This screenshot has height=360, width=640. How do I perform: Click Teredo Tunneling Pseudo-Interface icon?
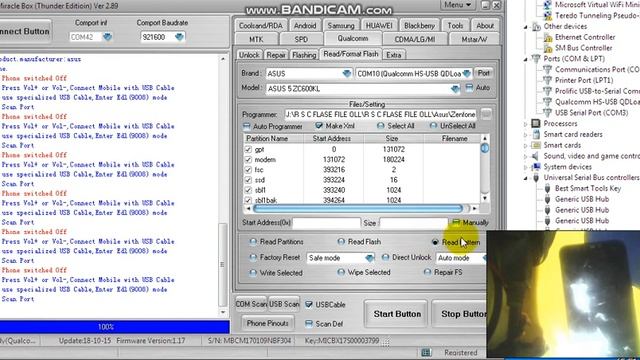pyautogui.click(x=548, y=16)
